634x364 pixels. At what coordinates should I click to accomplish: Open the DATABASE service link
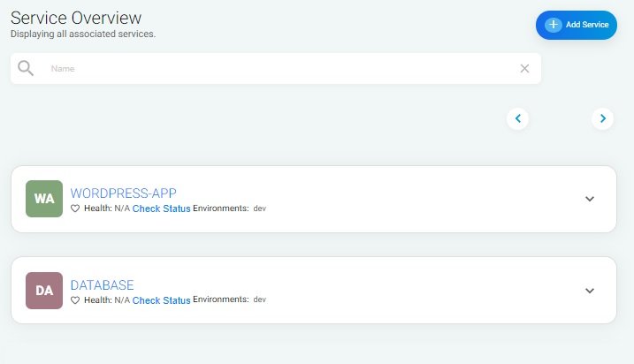[102, 284]
